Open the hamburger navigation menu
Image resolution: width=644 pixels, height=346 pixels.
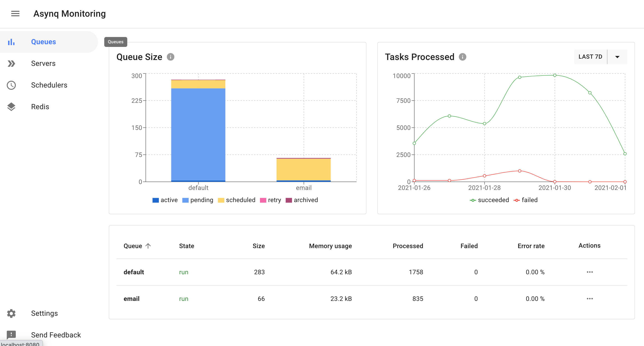point(15,14)
